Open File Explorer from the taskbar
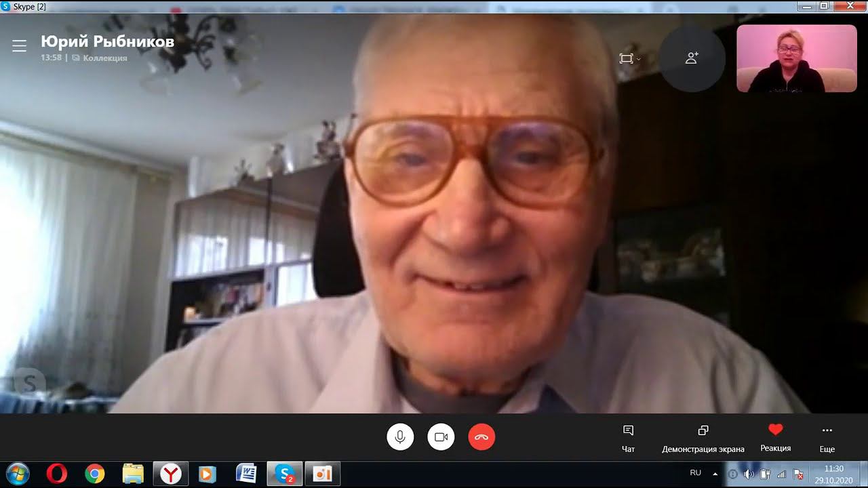This screenshot has width=868, height=488. click(x=133, y=474)
